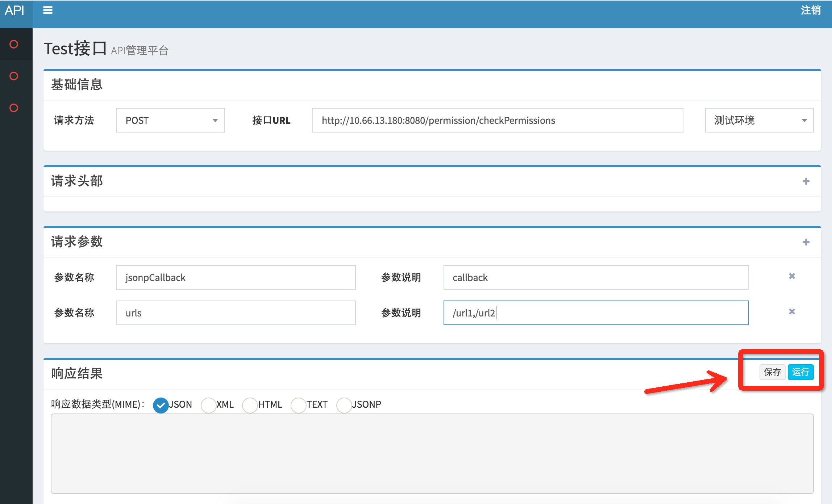Click the 注销 logout link
The height and width of the screenshot is (504, 832).
(x=810, y=10)
